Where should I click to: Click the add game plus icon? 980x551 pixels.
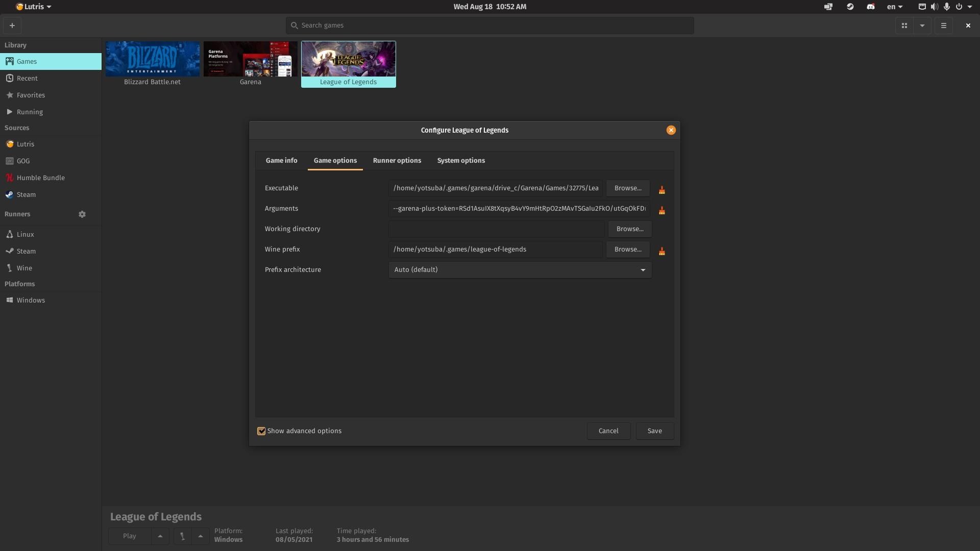coord(12,26)
